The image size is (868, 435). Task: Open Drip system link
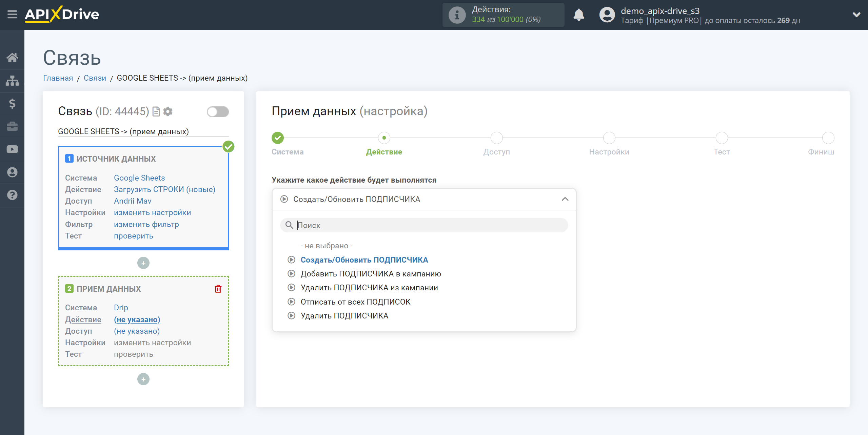coord(121,308)
